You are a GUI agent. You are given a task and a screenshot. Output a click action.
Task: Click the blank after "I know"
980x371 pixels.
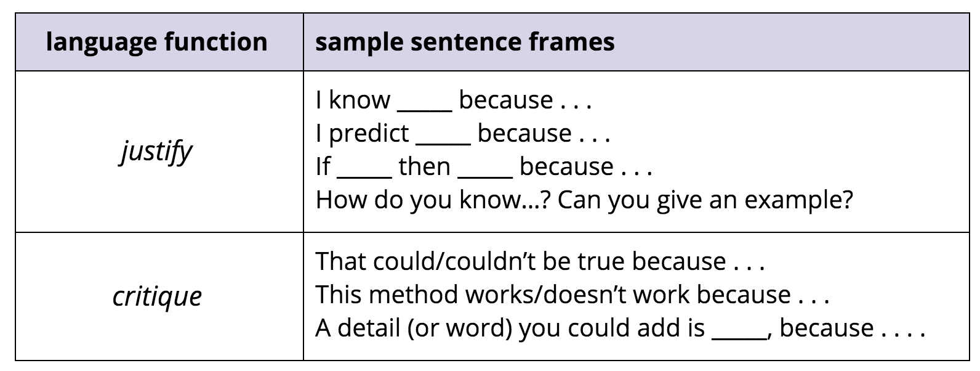tap(425, 105)
